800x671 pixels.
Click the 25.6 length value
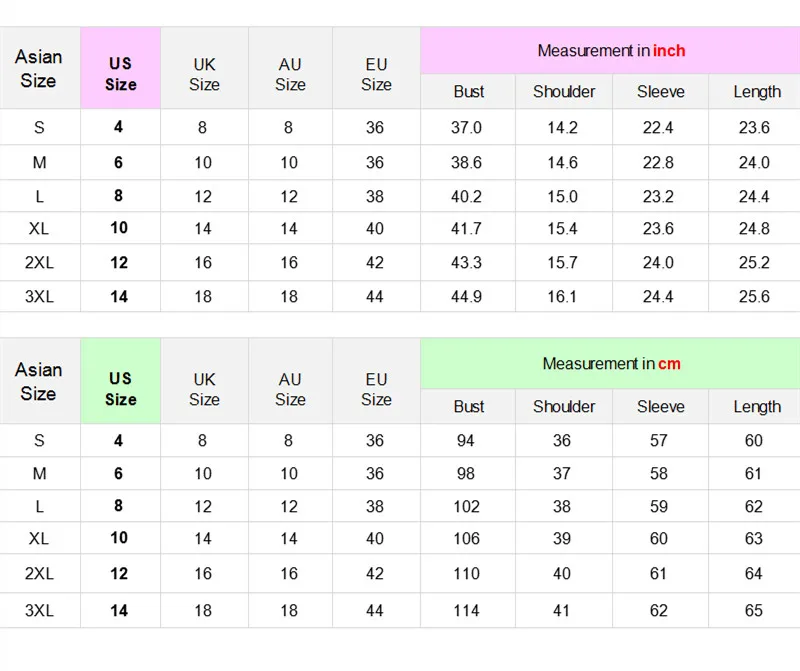pyautogui.click(x=754, y=296)
